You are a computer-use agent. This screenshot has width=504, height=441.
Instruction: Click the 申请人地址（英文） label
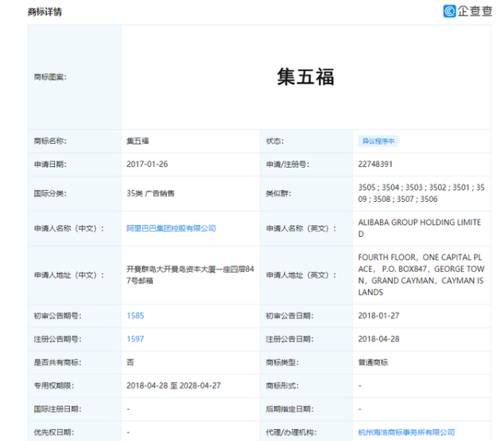click(300, 275)
